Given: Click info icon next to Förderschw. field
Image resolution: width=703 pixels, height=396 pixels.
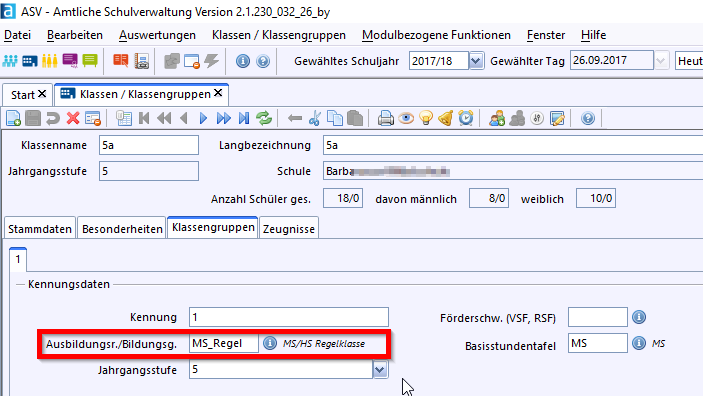Looking at the screenshot, I should point(639,317).
